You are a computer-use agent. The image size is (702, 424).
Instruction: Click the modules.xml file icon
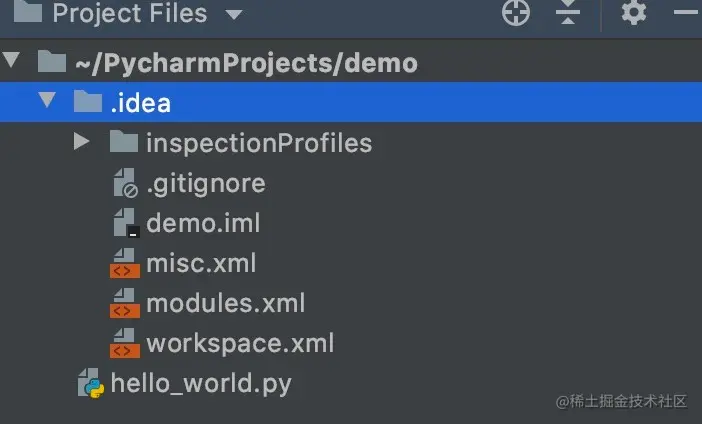click(x=125, y=303)
